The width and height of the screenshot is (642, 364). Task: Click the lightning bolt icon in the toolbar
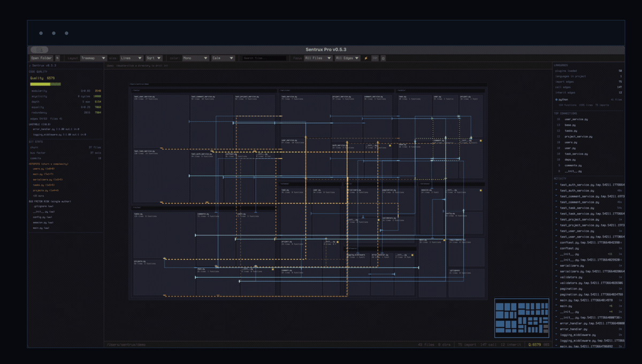click(x=366, y=58)
